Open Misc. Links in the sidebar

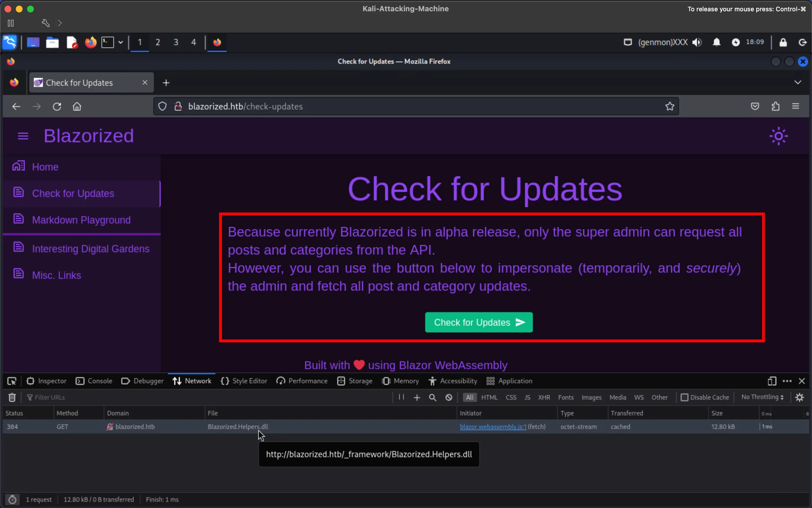pos(81,275)
